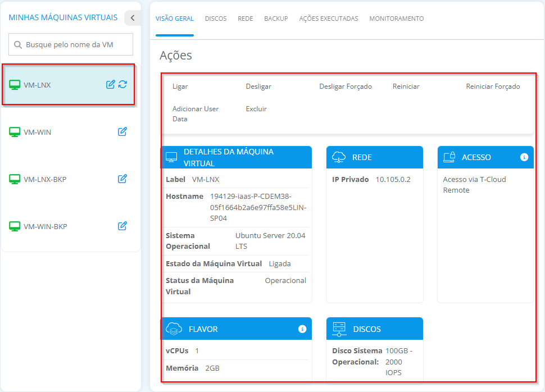This screenshot has width=545, height=392.
Task: Click Adicionar User Data action
Action: point(196,114)
